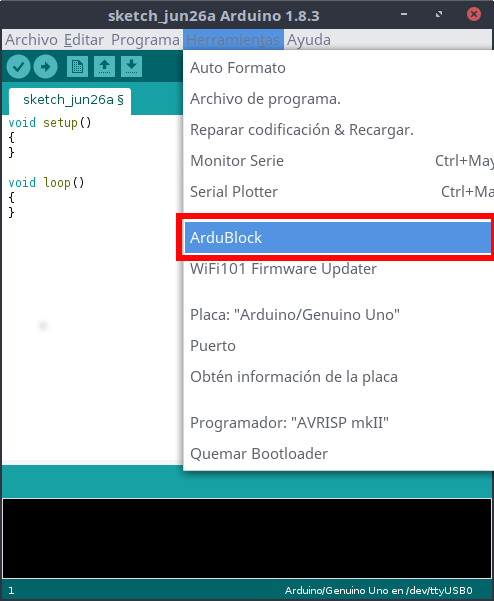Select Quemar Bootloader
494x601 pixels.
(x=339, y=454)
